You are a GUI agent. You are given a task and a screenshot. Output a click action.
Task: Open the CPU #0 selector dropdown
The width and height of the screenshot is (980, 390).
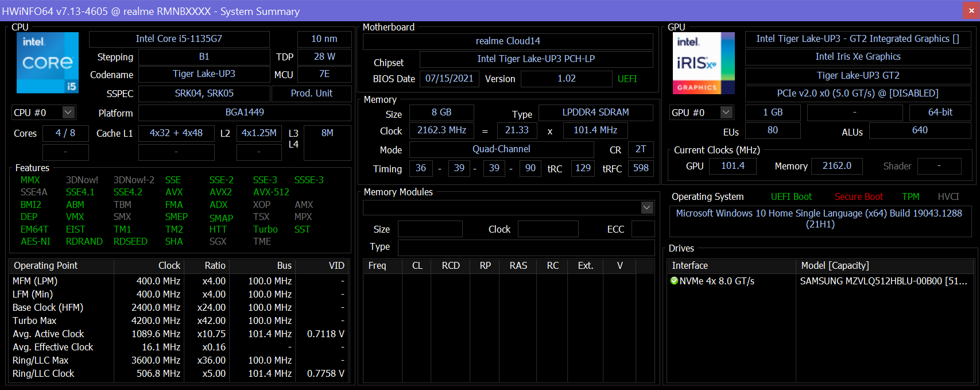[68, 112]
